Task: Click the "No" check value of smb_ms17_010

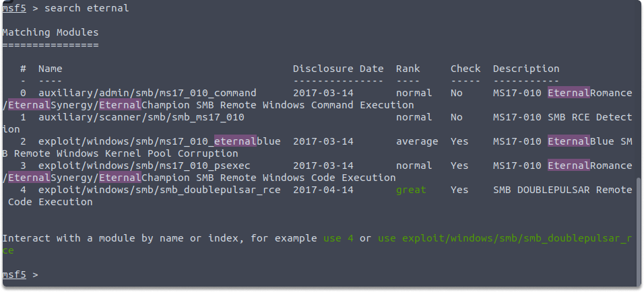Action: pyautogui.click(x=457, y=117)
